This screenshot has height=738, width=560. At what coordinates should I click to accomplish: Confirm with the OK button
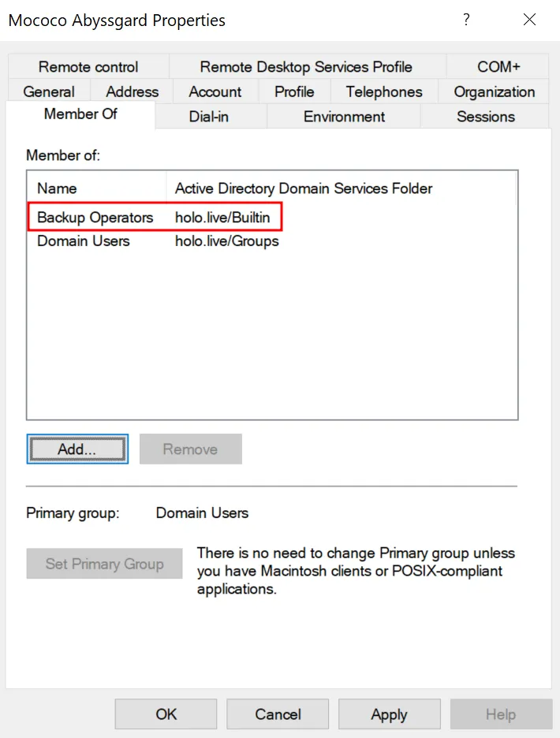[x=166, y=714]
